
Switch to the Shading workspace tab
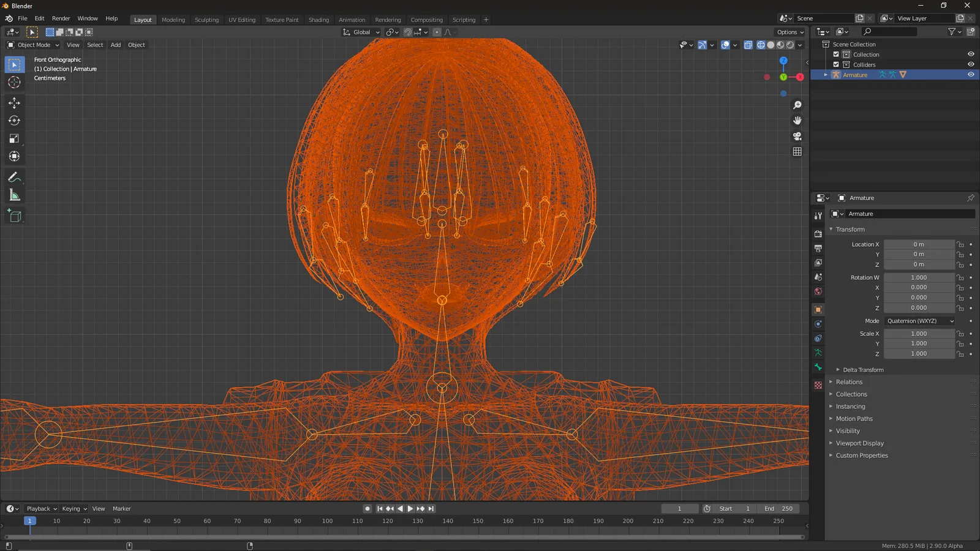tap(318, 20)
